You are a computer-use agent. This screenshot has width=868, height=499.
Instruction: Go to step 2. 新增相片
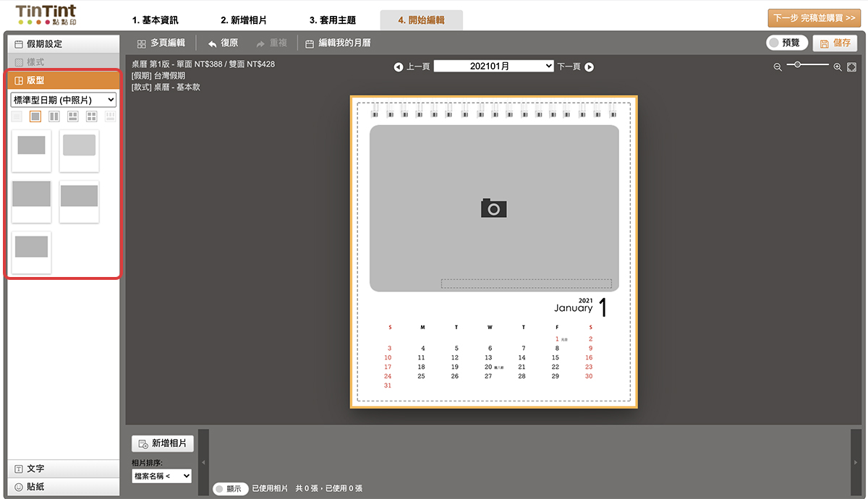pos(244,20)
